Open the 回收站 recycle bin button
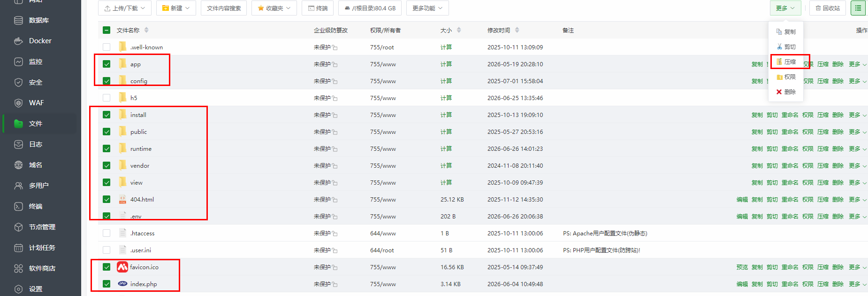 828,8
